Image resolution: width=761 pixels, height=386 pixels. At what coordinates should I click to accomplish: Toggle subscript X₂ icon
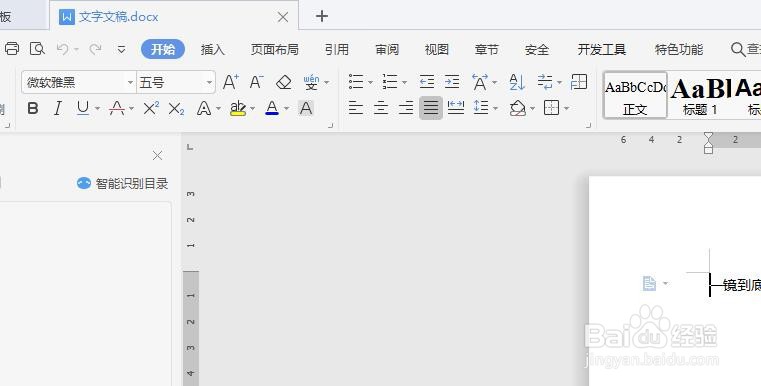(176, 109)
